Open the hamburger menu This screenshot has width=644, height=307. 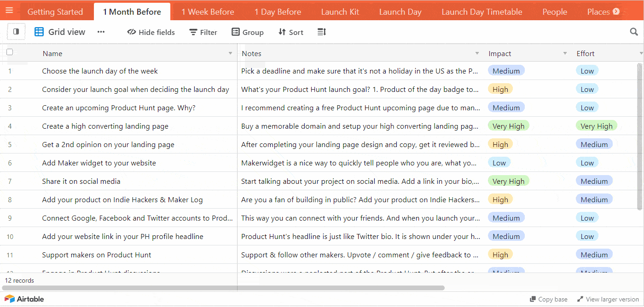click(x=9, y=11)
